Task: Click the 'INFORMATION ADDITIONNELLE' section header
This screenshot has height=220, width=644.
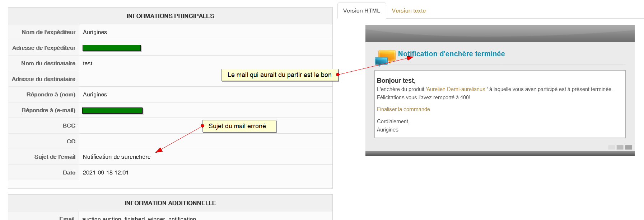Action: [x=170, y=203]
